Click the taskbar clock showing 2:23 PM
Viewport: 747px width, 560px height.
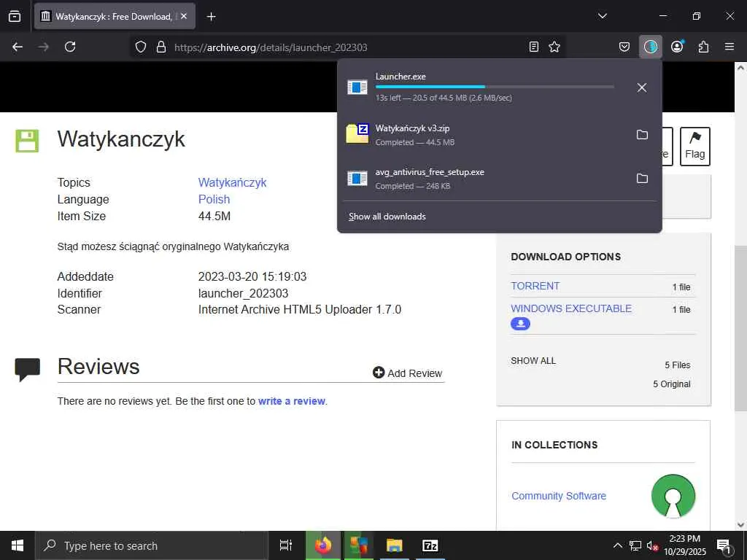pos(685,545)
